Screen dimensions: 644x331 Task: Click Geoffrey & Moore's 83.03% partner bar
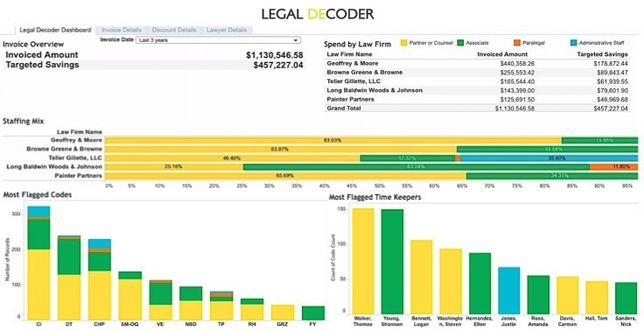(333, 140)
